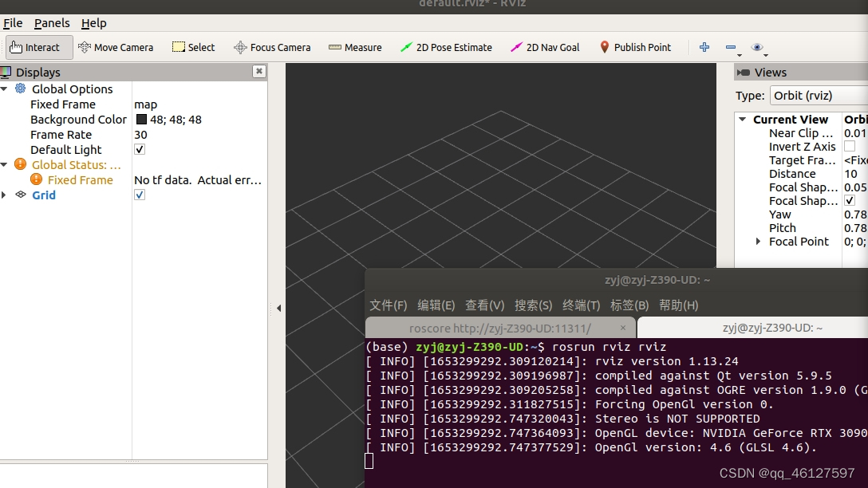Collapse the Current View properties

tap(743, 119)
